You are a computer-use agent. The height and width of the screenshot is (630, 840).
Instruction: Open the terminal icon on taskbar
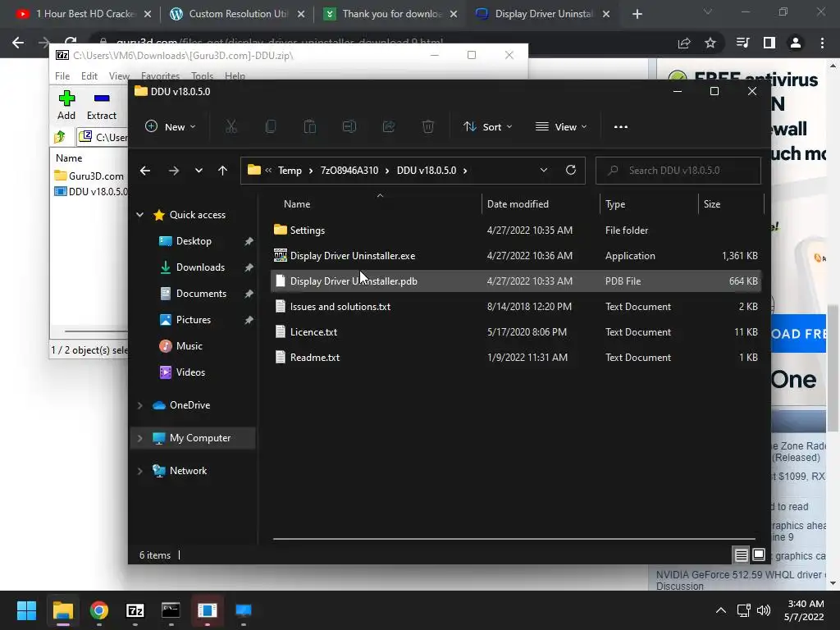(171, 610)
